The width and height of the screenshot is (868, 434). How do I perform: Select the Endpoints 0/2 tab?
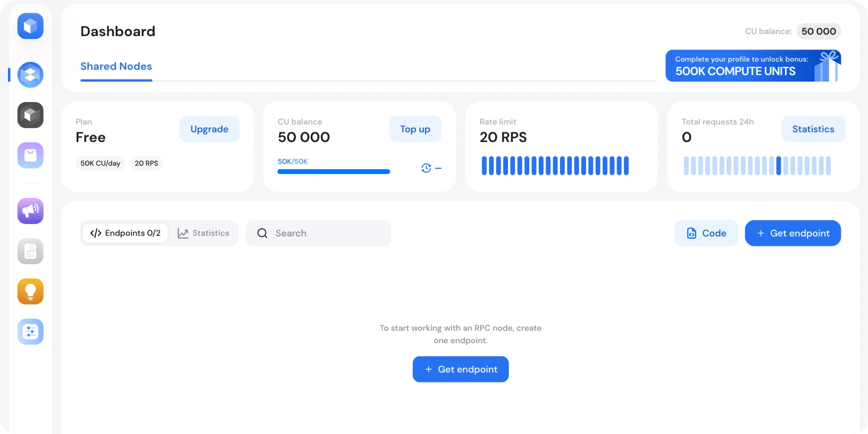[x=126, y=233]
